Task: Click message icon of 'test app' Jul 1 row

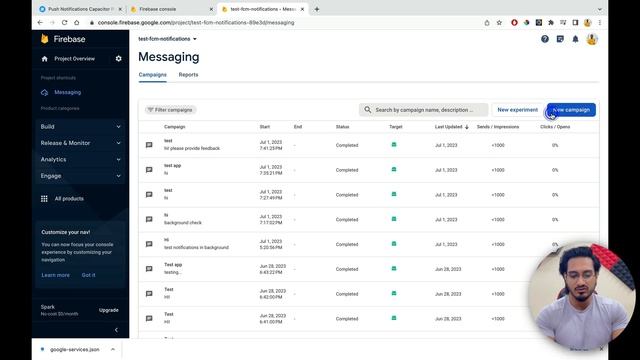Action: coord(149,170)
